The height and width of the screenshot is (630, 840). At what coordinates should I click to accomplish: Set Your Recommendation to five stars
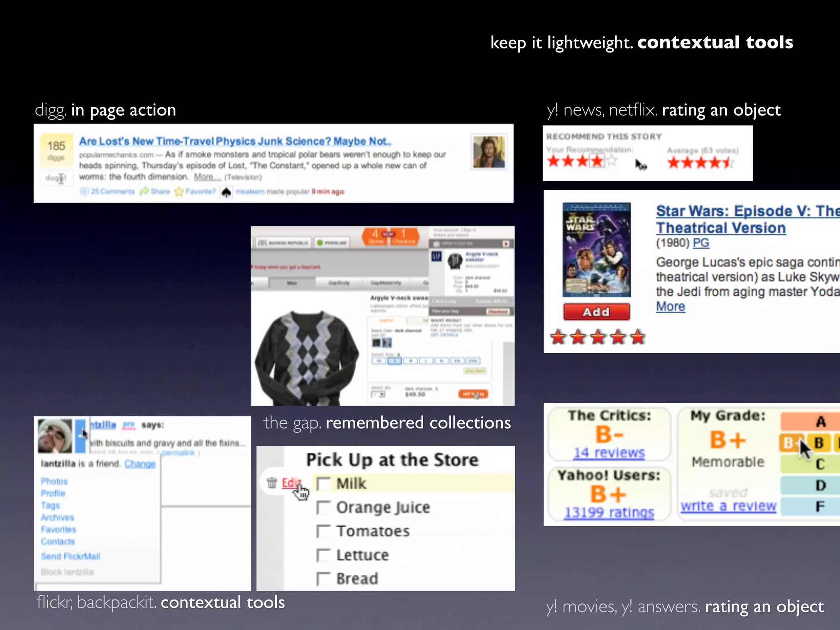(611, 161)
